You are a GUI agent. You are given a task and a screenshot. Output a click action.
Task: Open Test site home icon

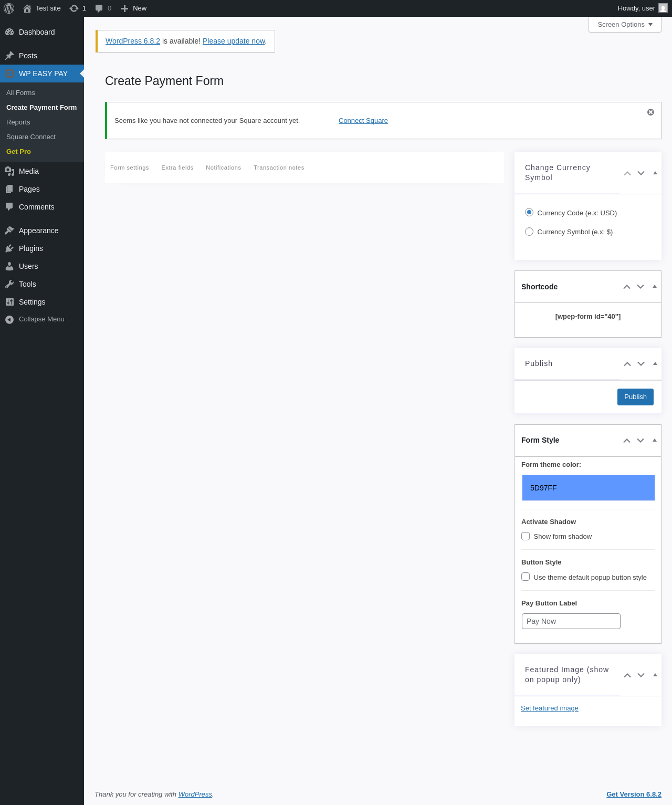click(x=27, y=8)
